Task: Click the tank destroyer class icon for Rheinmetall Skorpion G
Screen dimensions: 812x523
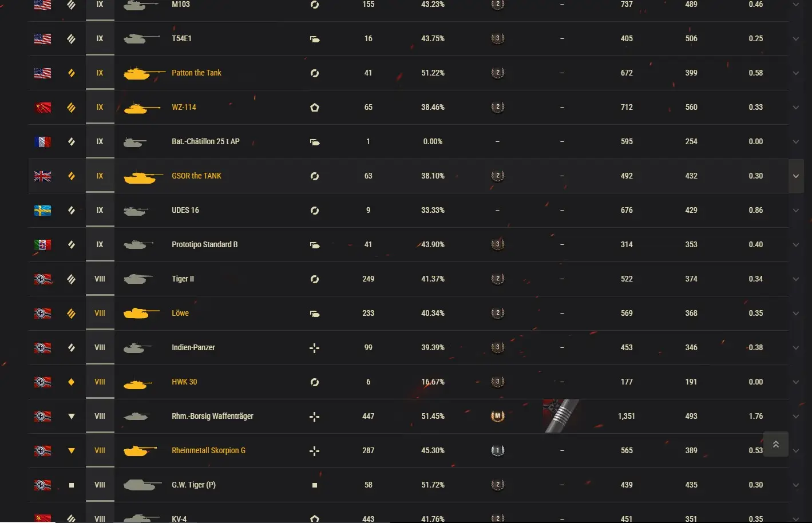Action: pos(71,450)
